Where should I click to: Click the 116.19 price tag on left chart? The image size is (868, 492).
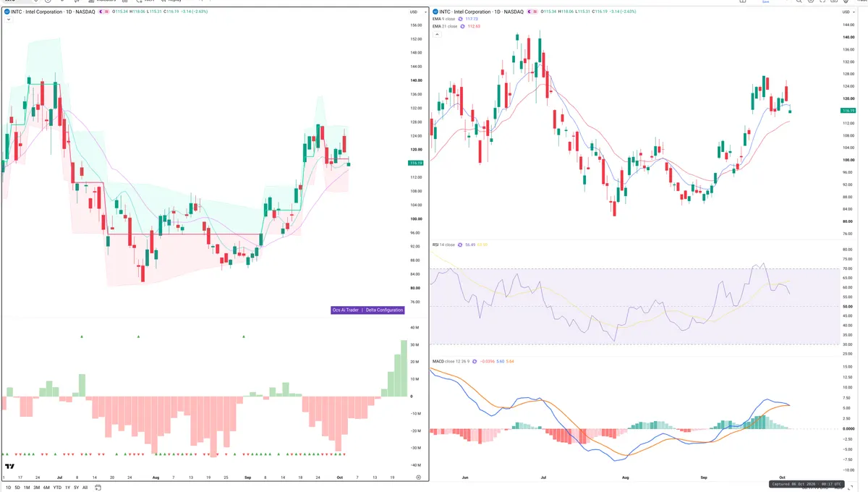pos(417,164)
